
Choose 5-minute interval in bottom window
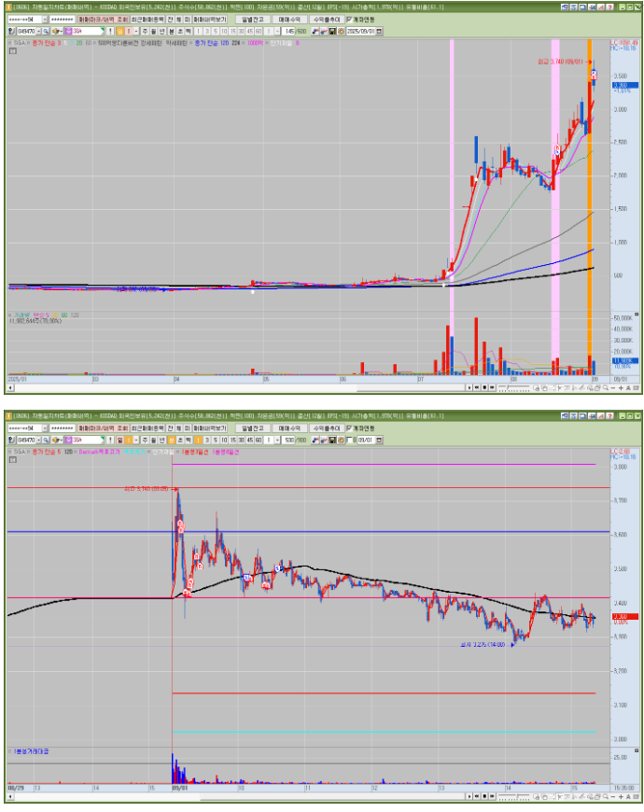click(216, 441)
